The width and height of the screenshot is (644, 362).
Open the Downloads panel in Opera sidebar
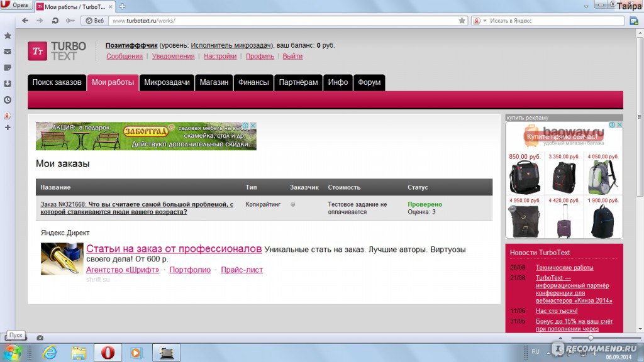click(x=8, y=84)
